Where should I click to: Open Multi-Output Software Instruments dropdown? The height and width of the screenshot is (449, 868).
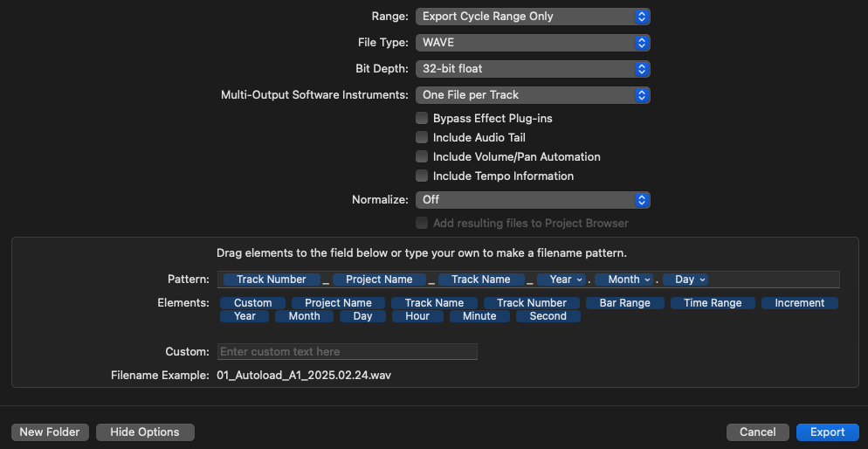(533, 94)
